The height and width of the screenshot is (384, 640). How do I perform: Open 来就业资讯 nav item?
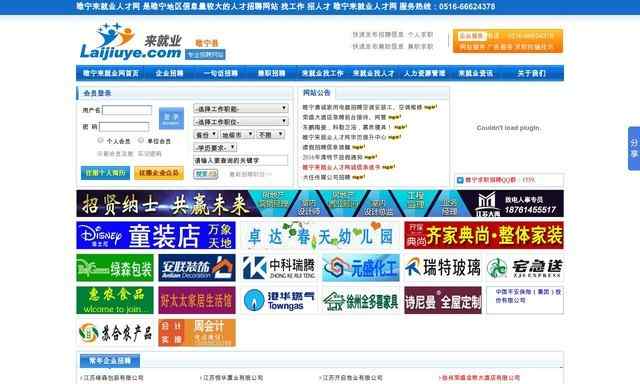click(476, 73)
